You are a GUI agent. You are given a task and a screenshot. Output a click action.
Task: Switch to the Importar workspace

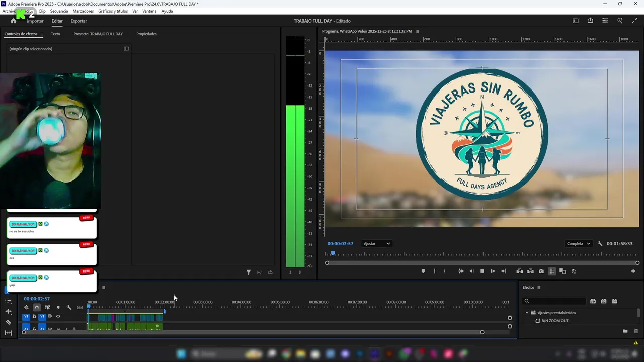(x=35, y=21)
